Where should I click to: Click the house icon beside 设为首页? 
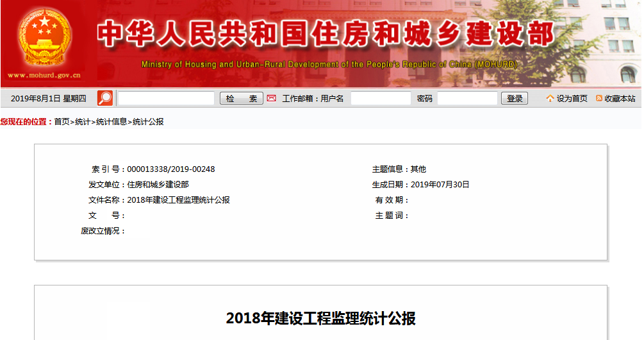(x=550, y=98)
